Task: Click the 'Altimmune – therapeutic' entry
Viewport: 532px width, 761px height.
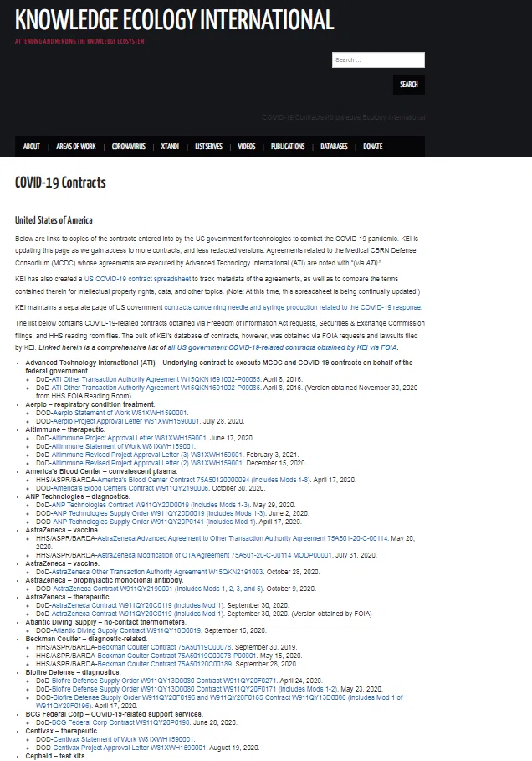Action: (65, 429)
